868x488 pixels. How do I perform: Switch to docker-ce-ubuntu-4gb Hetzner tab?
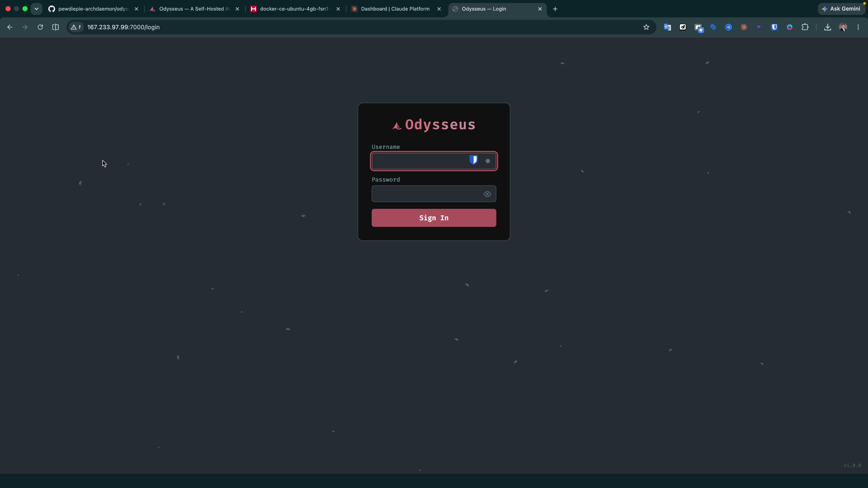pyautogui.click(x=295, y=9)
